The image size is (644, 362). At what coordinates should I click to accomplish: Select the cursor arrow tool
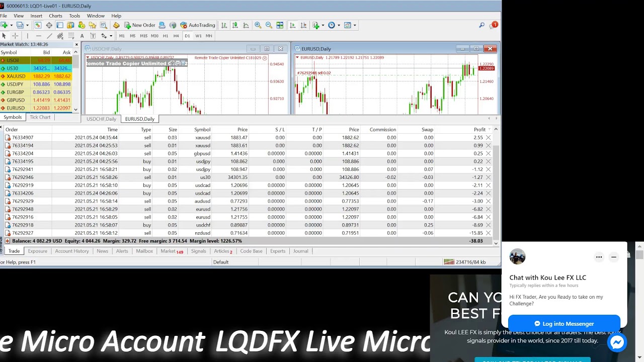(4, 36)
